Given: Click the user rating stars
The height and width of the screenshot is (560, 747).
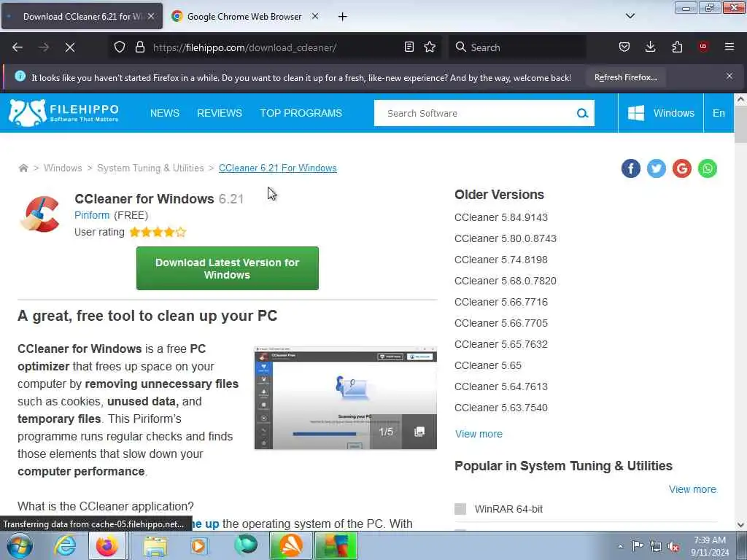Looking at the screenshot, I should pos(158,232).
